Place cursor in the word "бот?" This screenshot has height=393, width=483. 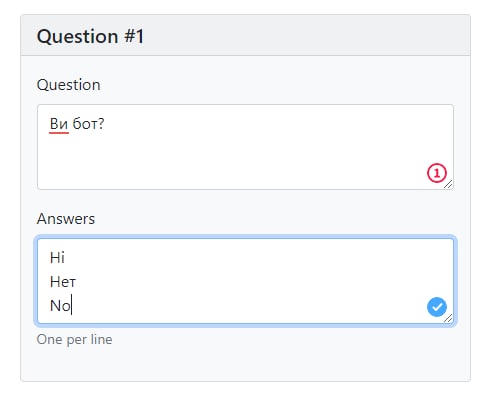click(88, 124)
